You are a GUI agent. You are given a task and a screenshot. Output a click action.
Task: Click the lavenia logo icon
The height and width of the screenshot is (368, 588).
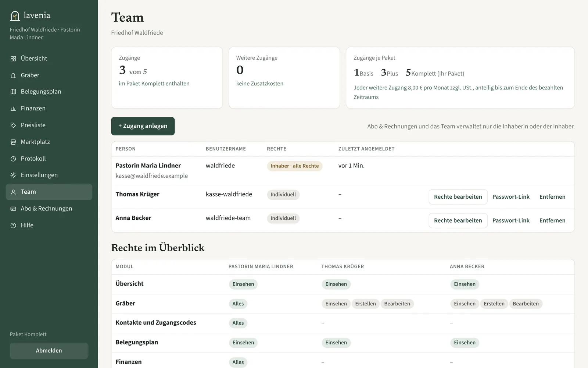pyautogui.click(x=15, y=16)
